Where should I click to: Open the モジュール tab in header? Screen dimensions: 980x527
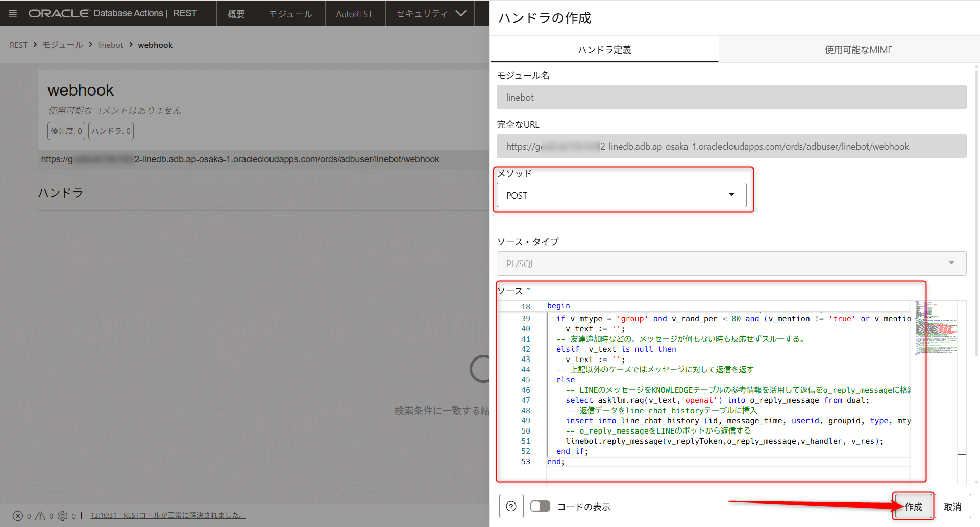pyautogui.click(x=290, y=13)
